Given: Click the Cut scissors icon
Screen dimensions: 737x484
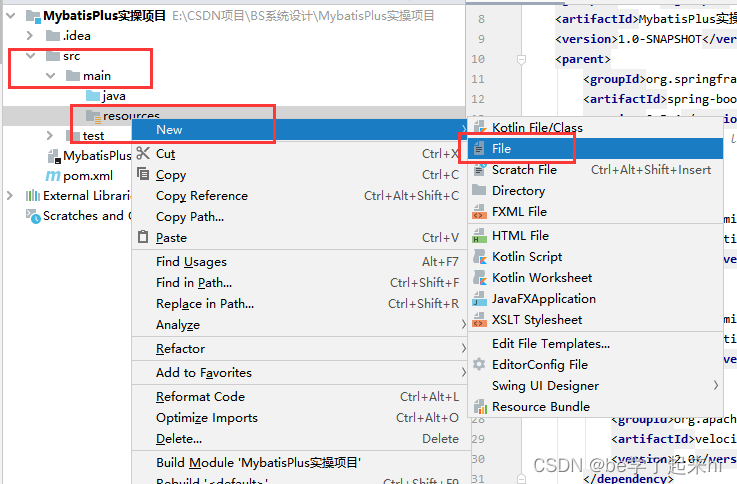Looking at the screenshot, I should click(143, 153).
